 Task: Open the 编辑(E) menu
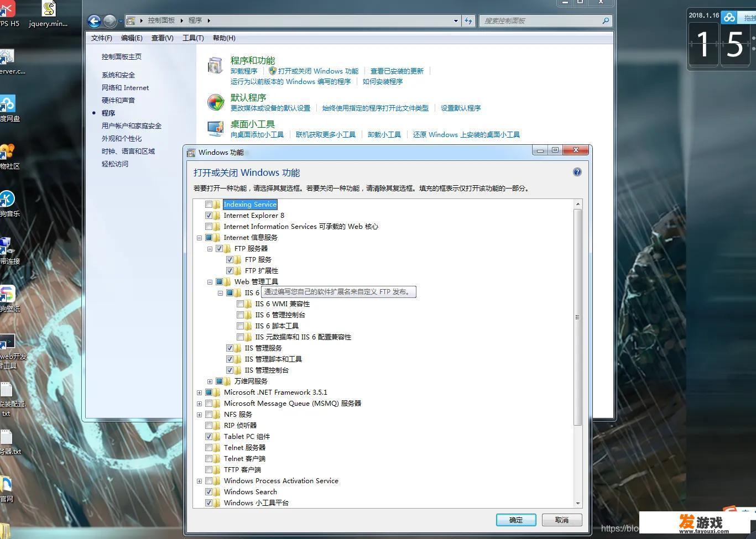point(132,38)
